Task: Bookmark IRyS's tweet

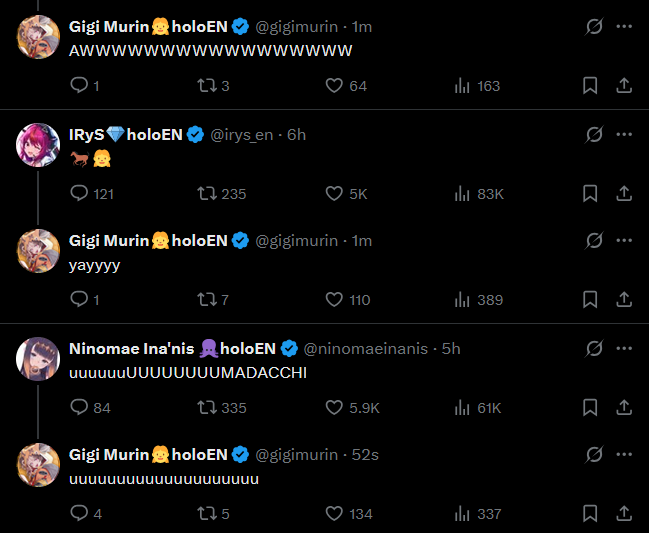Action: [x=590, y=193]
